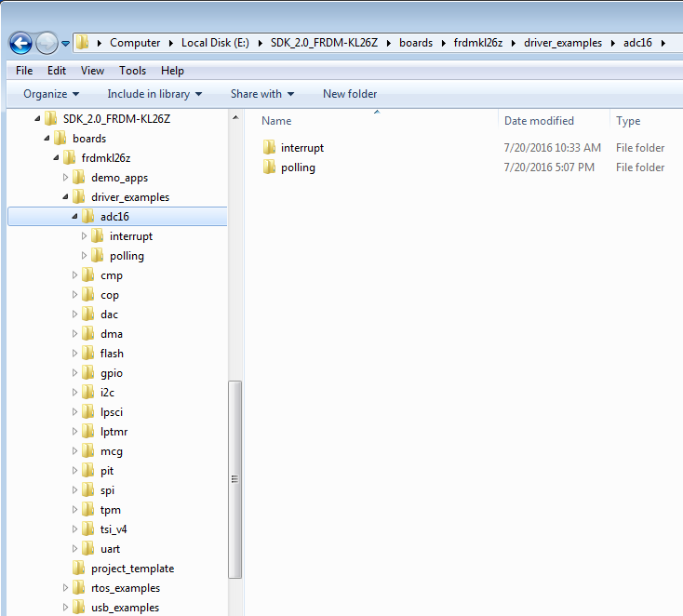683x616 pixels.
Task: Expand the demo_apps tree node
Action: click(x=65, y=178)
